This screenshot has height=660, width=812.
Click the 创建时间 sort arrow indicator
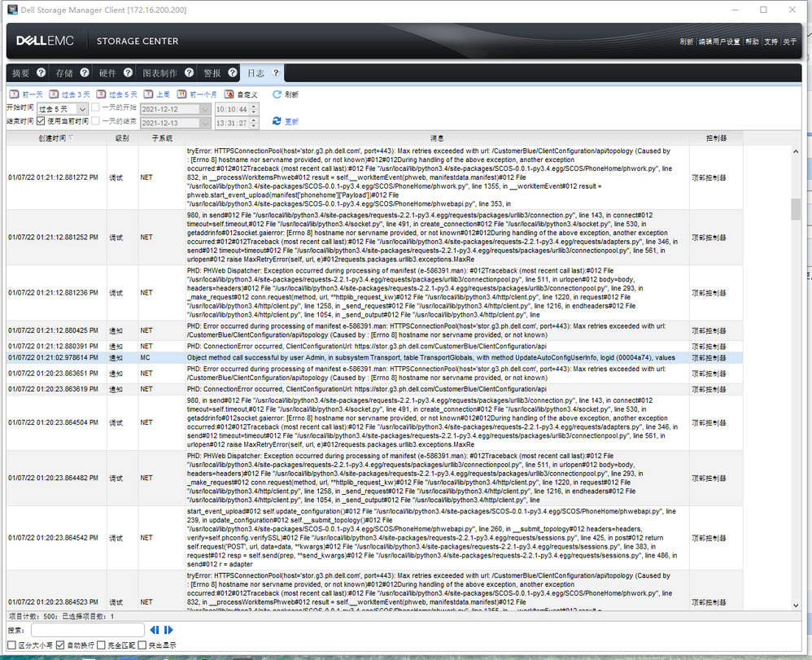[x=71, y=138]
